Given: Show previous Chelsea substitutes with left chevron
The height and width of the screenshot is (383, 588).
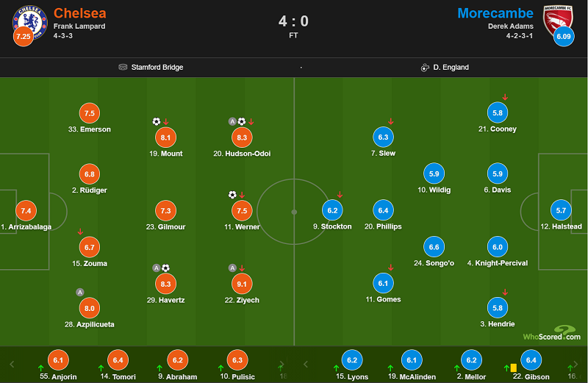Looking at the screenshot, I should (x=12, y=364).
